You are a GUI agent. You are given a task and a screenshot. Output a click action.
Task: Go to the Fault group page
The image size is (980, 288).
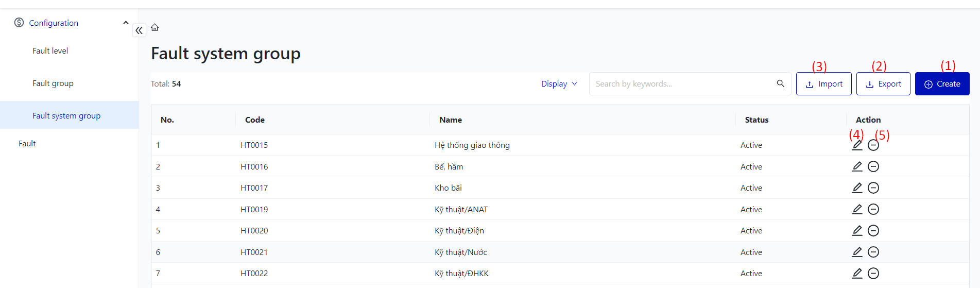pos(53,83)
